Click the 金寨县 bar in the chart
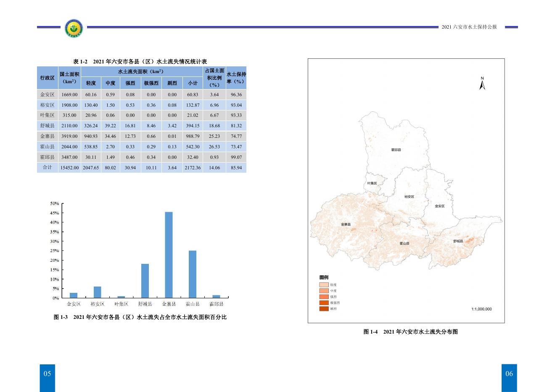Image resolution: width=555 pixels, height=392 pixels. pos(169,255)
